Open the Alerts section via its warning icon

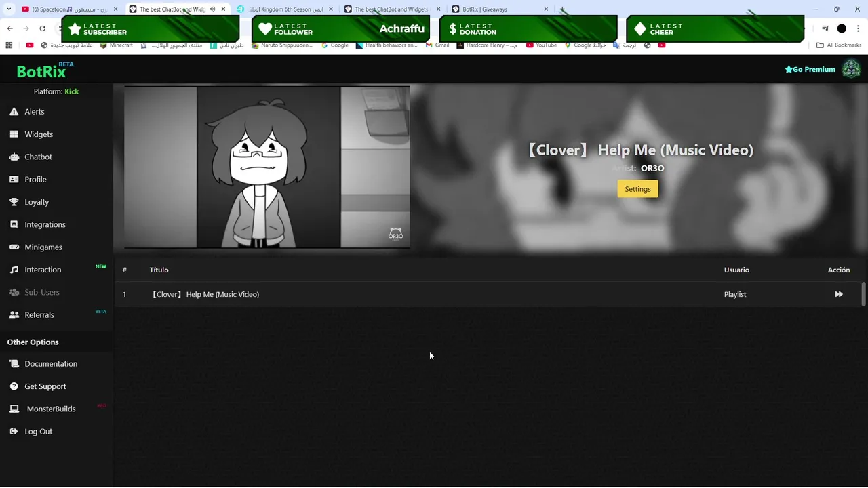click(x=14, y=111)
